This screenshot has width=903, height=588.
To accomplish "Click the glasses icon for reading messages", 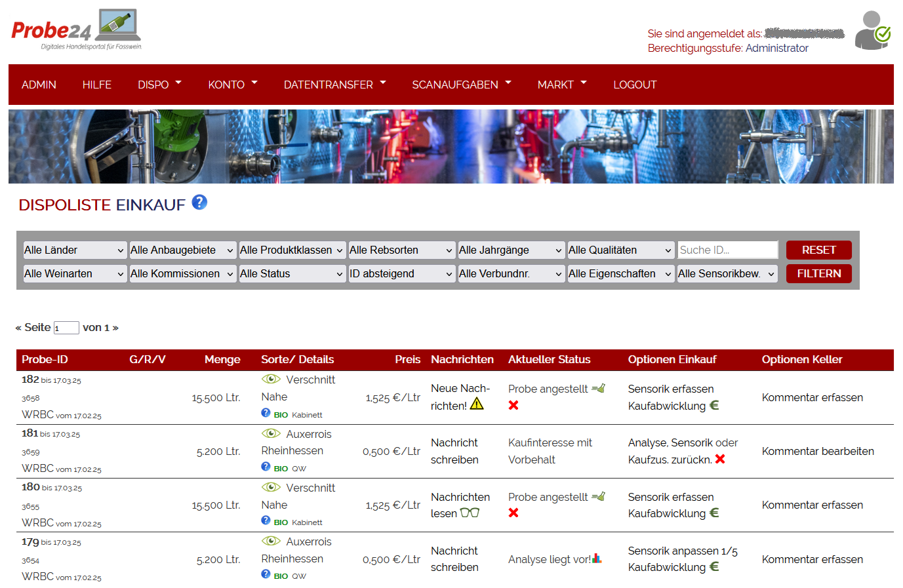I will pyautogui.click(x=470, y=513).
